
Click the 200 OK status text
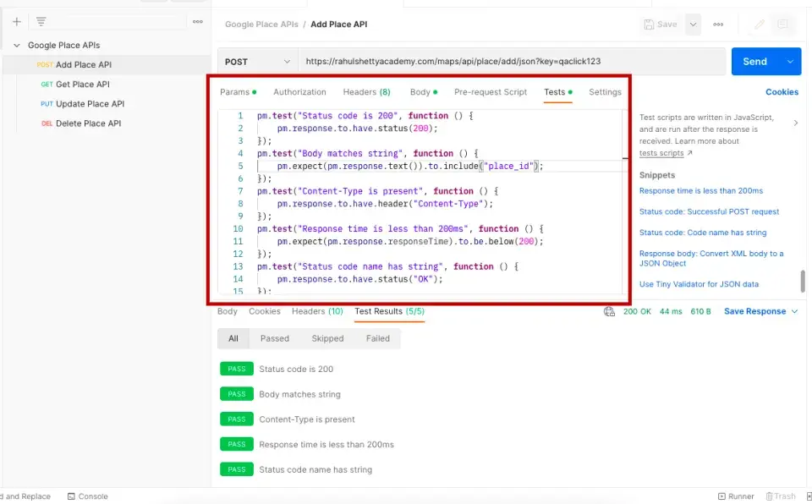point(637,311)
